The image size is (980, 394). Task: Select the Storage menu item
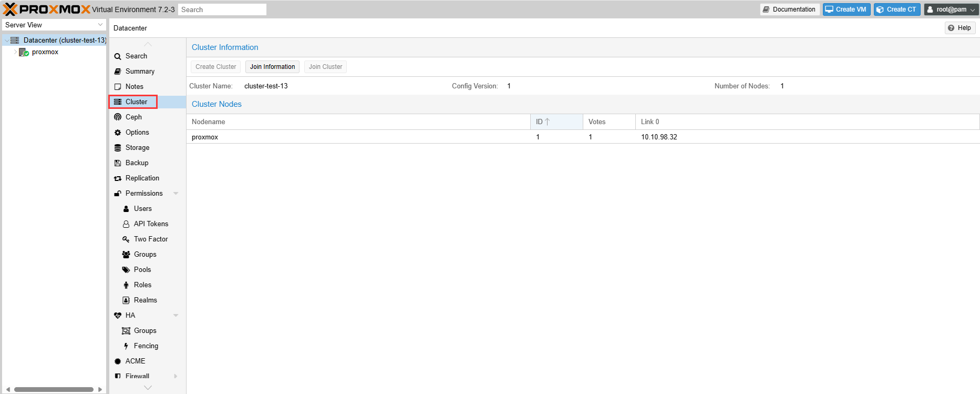click(x=148, y=148)
